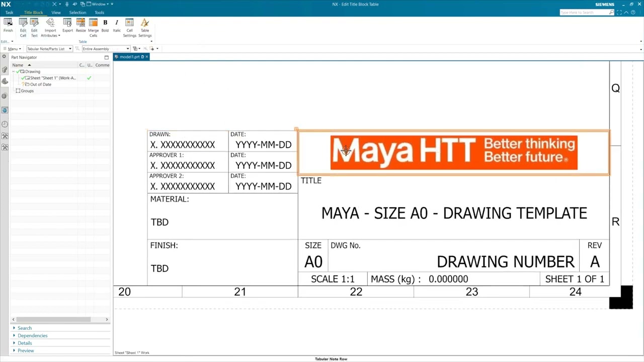Image resolution: width=644 pixels, height=362 pixels.
Task: Open the resource bar settings gear icon
Action: 5,57
